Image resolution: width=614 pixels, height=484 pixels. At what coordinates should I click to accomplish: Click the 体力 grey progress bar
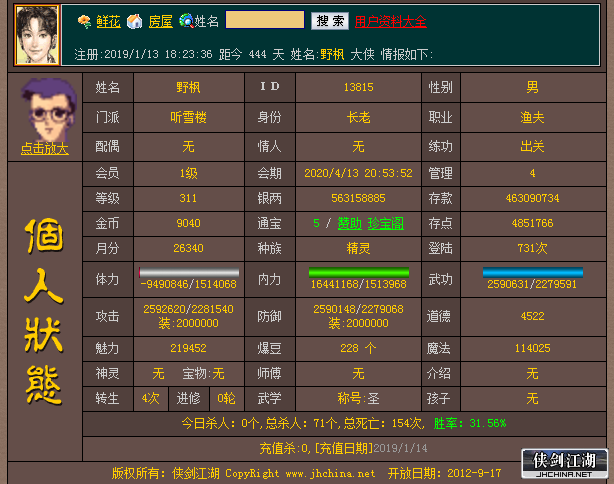pyautogui.click(x=189, y=273)
